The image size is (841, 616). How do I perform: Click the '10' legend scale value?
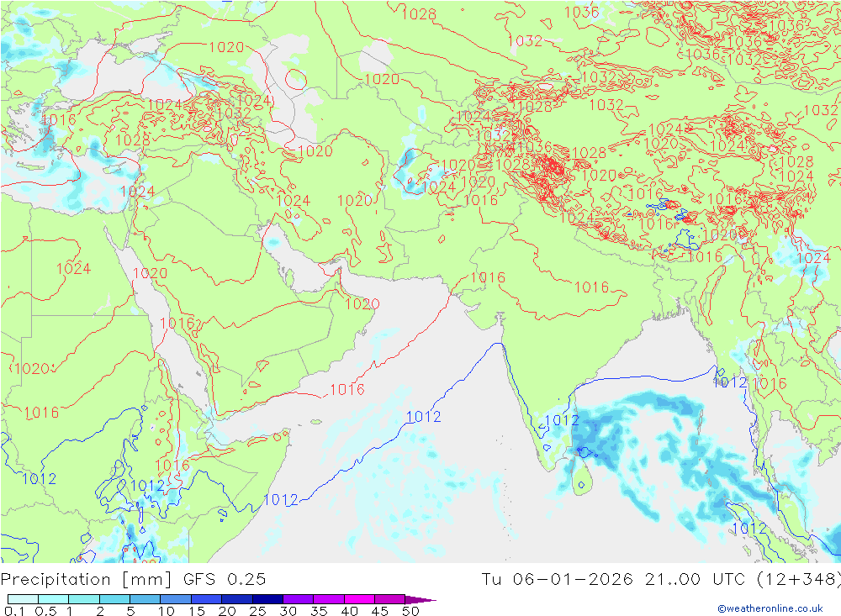167,611
